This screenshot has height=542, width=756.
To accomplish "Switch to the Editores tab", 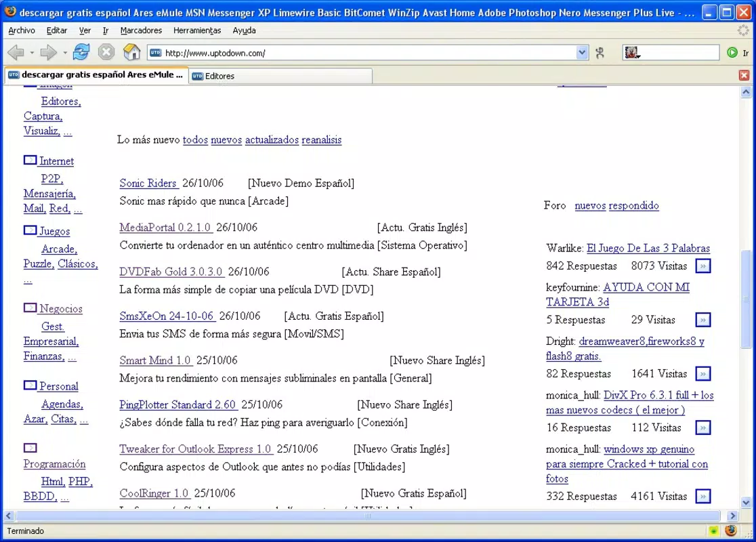I will (280, 76).
